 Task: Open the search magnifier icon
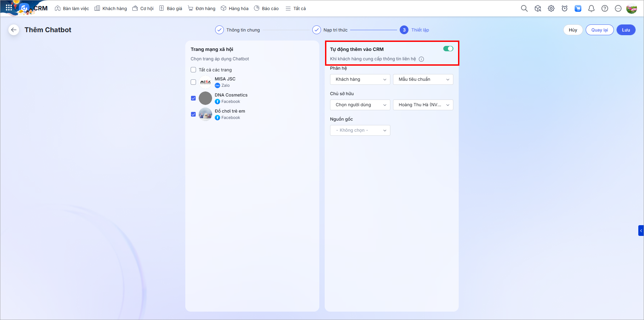click(x=524, y=8)
